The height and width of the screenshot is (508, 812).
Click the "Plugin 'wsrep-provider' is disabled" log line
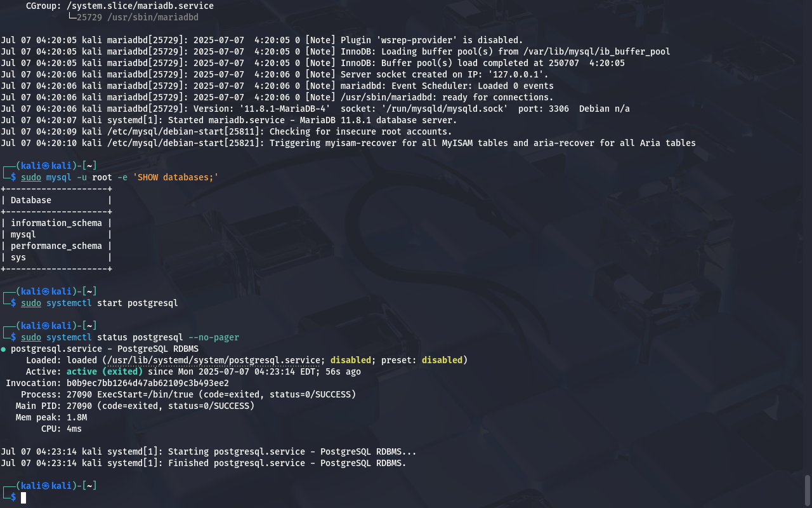[262, 40]
